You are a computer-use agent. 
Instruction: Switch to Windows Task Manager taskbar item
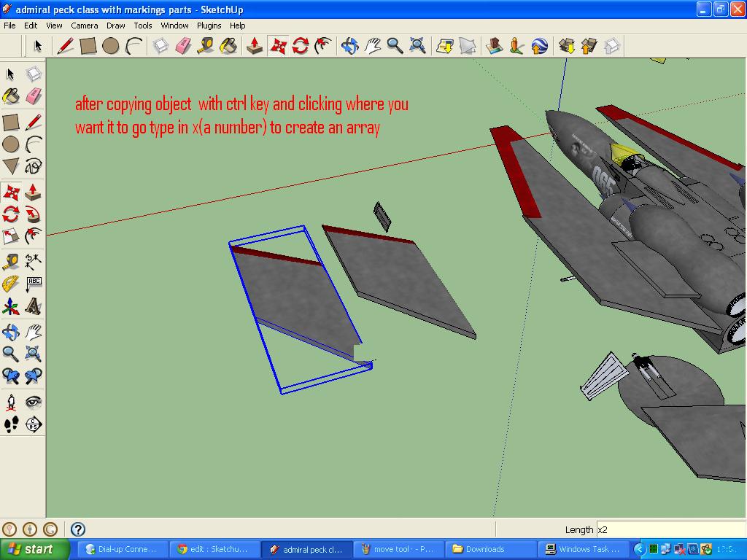tap(583, 549)
